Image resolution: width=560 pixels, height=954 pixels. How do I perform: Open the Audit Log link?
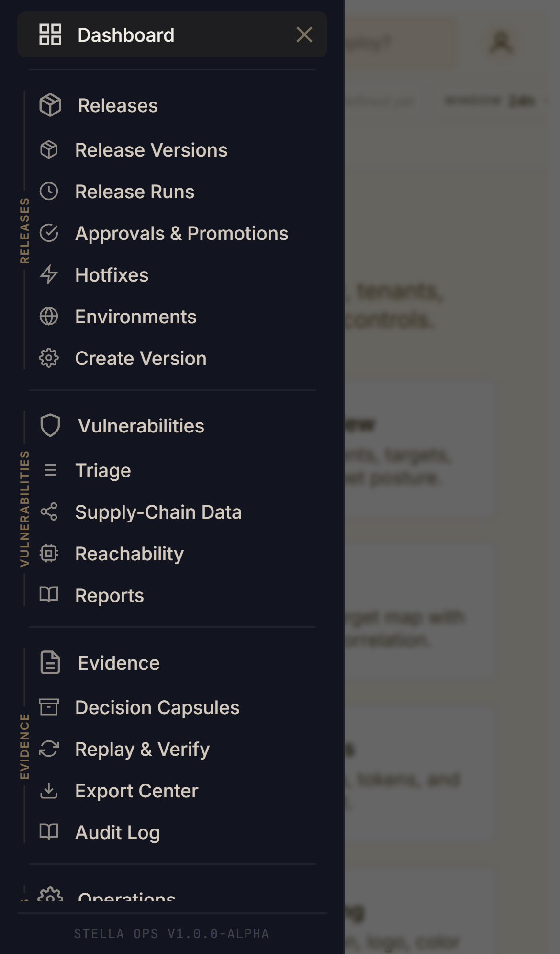click(117, 833)
